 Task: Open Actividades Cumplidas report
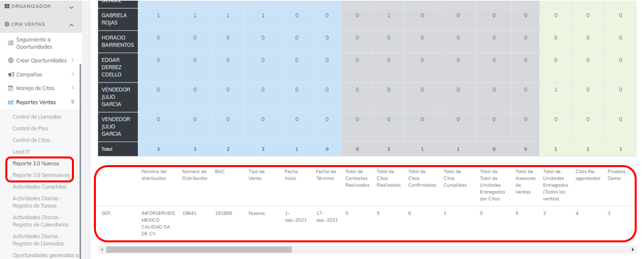point(39,186)
